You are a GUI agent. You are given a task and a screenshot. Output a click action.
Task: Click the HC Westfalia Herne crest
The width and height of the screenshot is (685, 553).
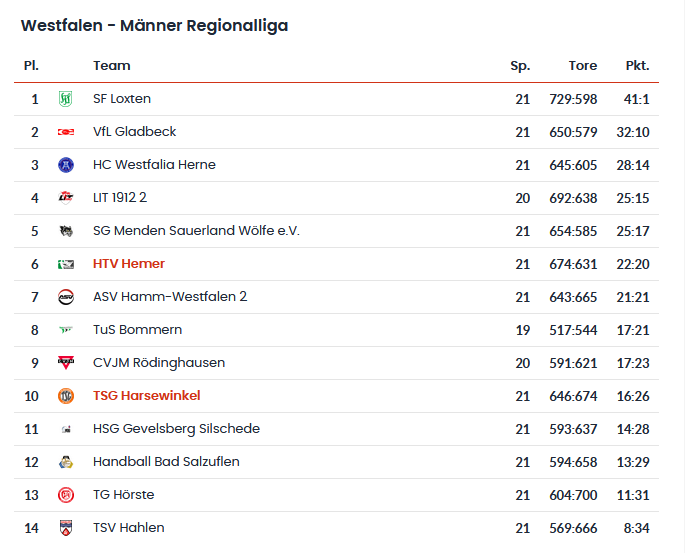click(x=66, y=165)
